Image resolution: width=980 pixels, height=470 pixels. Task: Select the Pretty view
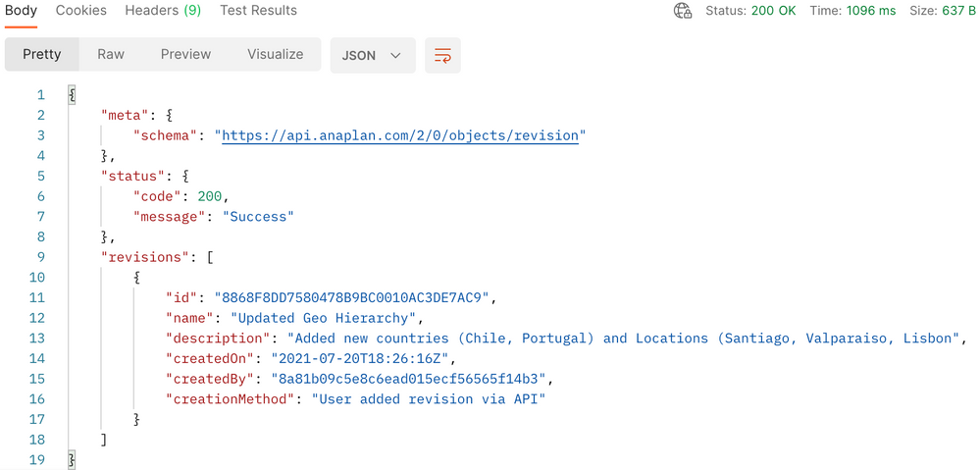click(42, 54)
